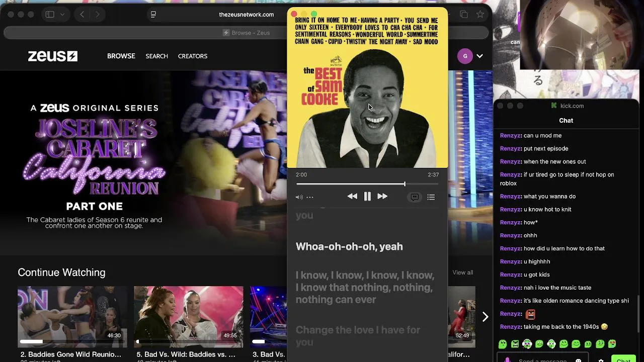Go forward in Safari

97,15
